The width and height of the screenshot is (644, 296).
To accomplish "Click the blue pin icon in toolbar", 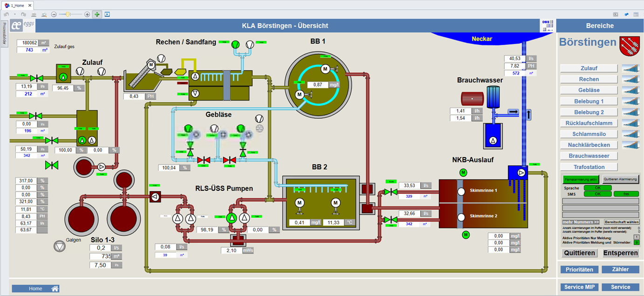I will pos(626,14).
